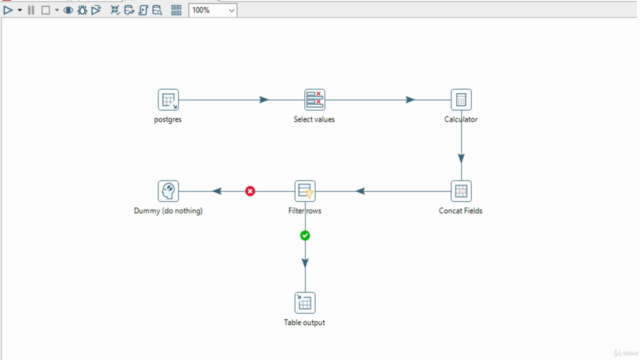Click the green true-condition hop marker

point(305,236)
